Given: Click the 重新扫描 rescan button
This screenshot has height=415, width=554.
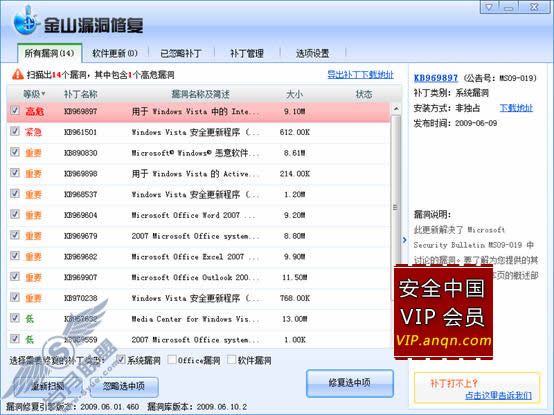Looking at the screenshot, I should tap(47, 386).
